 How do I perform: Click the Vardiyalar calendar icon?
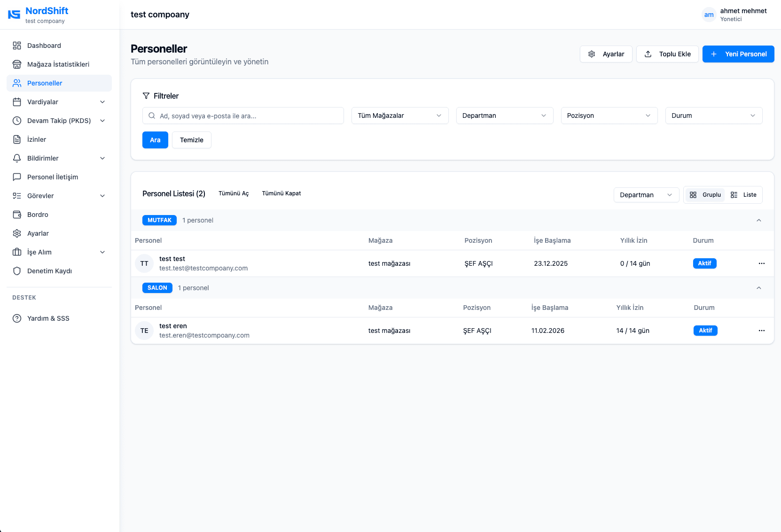click(x=17, y=102)
